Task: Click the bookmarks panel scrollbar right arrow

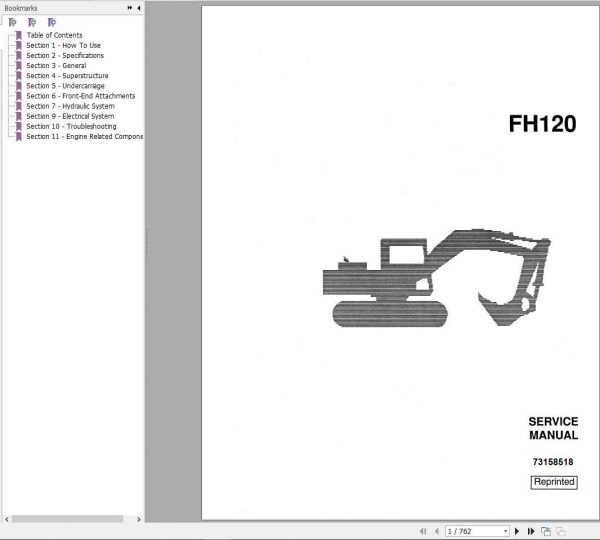Action: pyautogui.click(x=139, y=519)
